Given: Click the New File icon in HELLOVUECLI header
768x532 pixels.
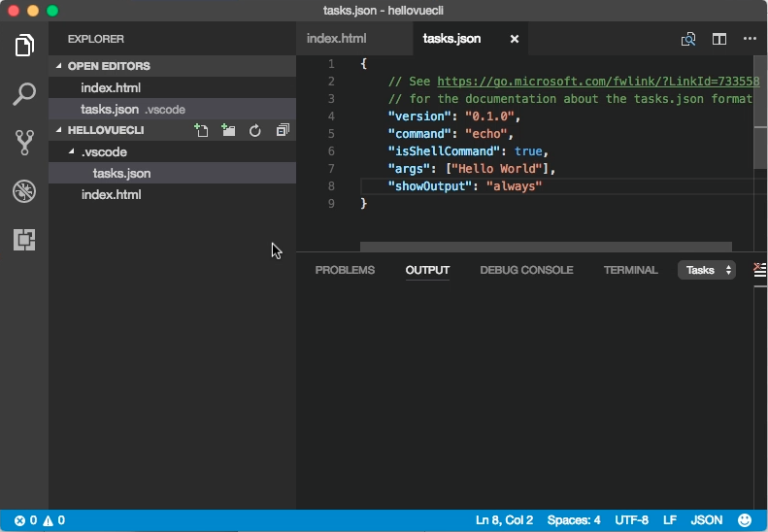Looking at the screenshot, I should 201,130.
